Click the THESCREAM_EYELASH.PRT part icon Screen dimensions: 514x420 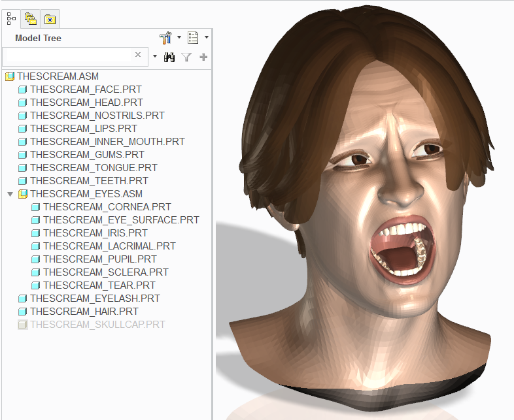point(22,299)
